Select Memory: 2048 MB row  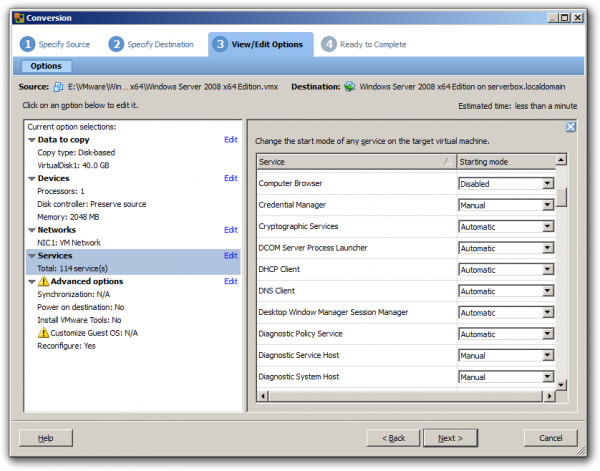click(x=68, y=217)
